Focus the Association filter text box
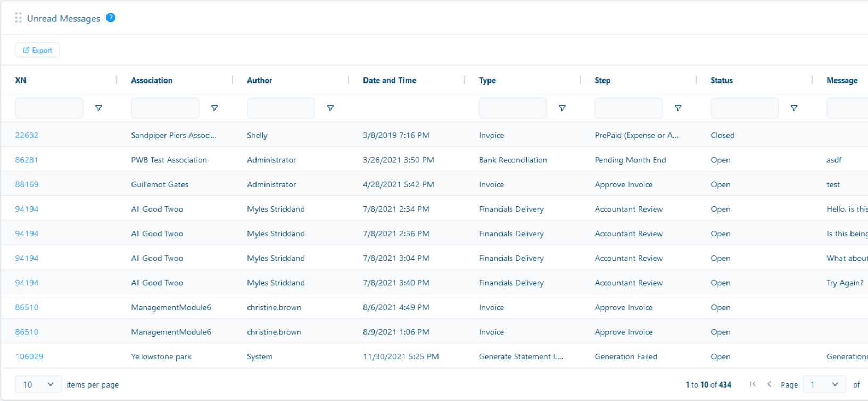868x401 pixels. [x=165, y=108]
